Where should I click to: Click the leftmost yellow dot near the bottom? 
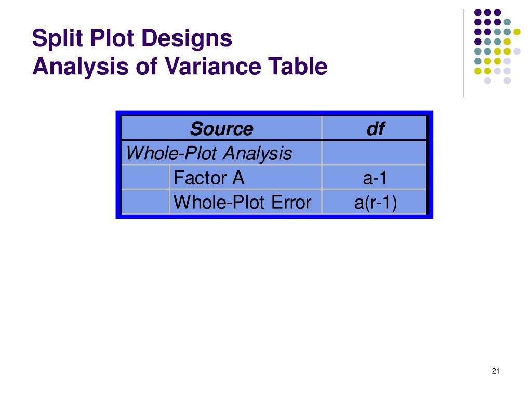[478, 71]
